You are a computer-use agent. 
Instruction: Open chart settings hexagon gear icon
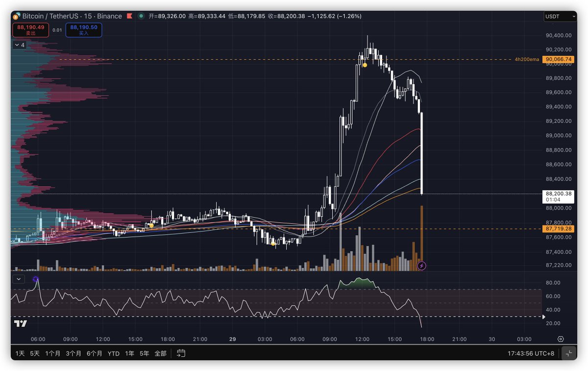(561, 339)
